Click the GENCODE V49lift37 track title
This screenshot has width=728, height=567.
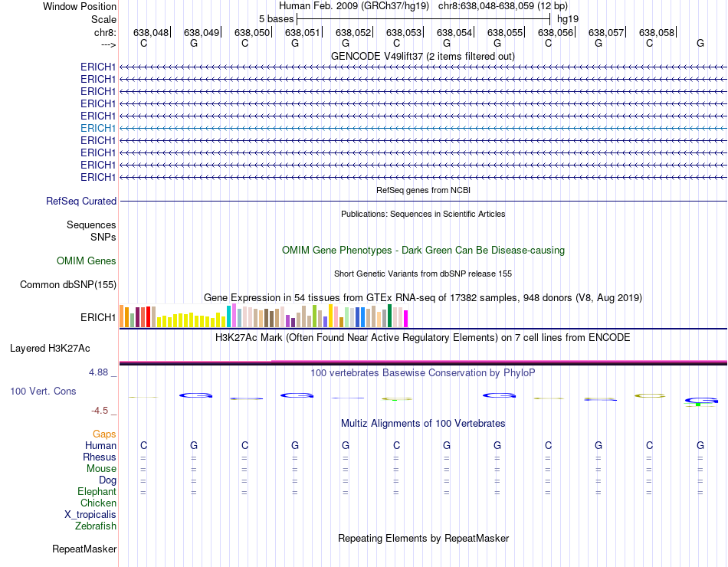[422, 56]
